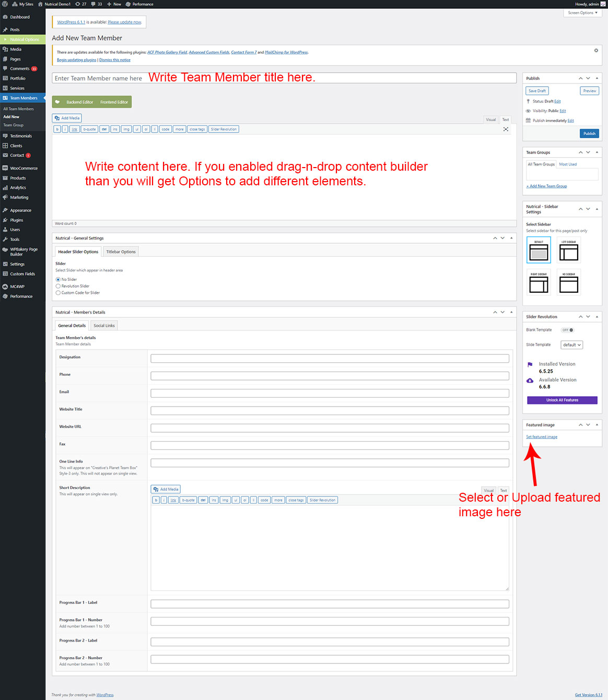This screenshot has height=700, width=608.
Task: Open WooCommerce in the admin sidebar
Action: pos(24,168)
